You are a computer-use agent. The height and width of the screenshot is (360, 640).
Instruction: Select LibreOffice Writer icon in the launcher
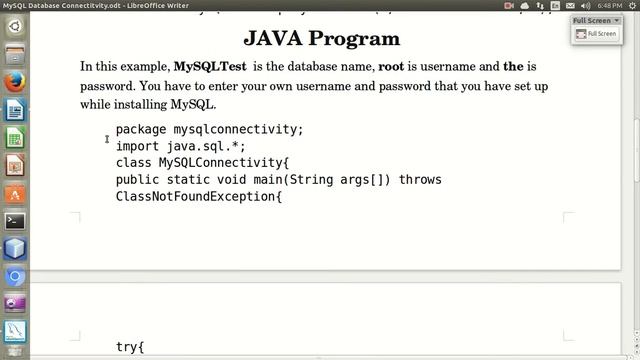(x=15, y=110)
